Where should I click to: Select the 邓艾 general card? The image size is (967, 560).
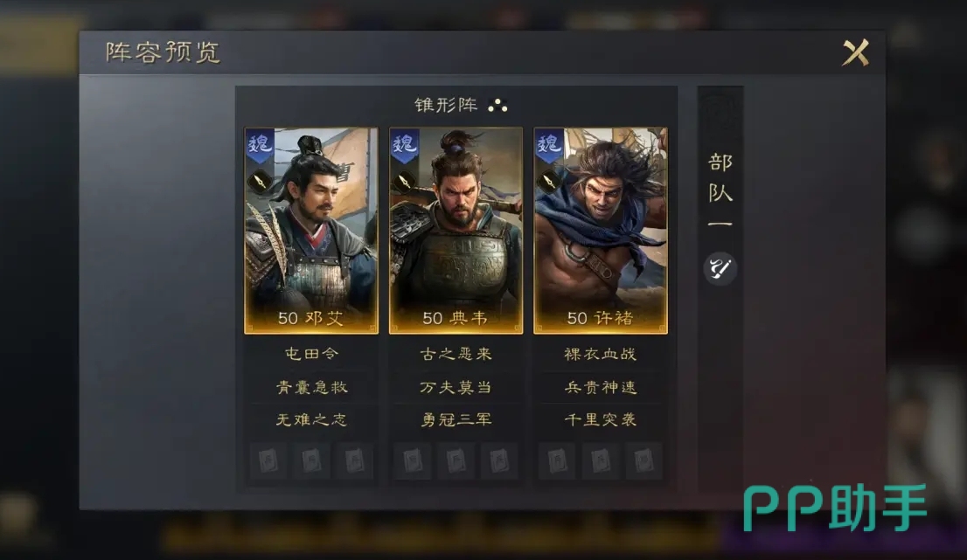pyautogui.click(x=311, y=231)
